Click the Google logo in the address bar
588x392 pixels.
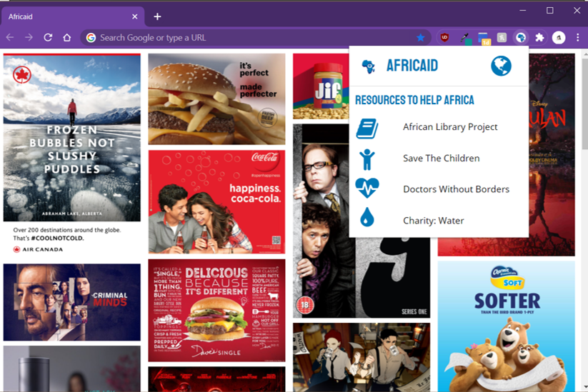[91, 37]
